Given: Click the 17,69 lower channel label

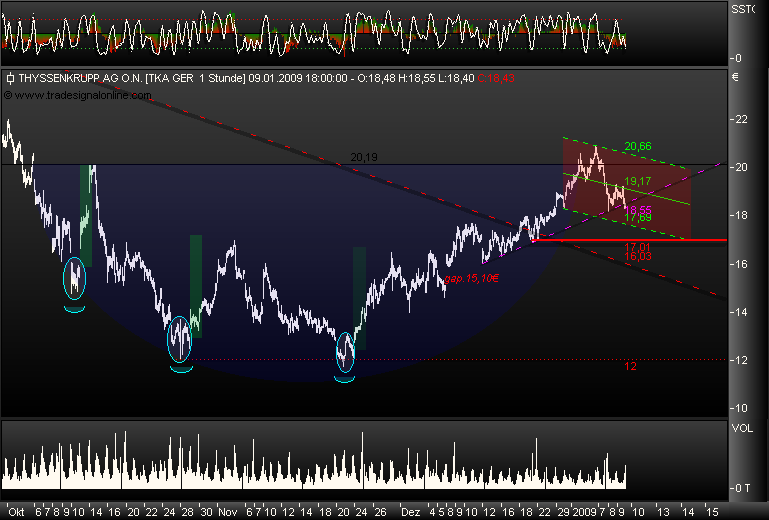Looking at the screenshot, I should pos(638,217).
